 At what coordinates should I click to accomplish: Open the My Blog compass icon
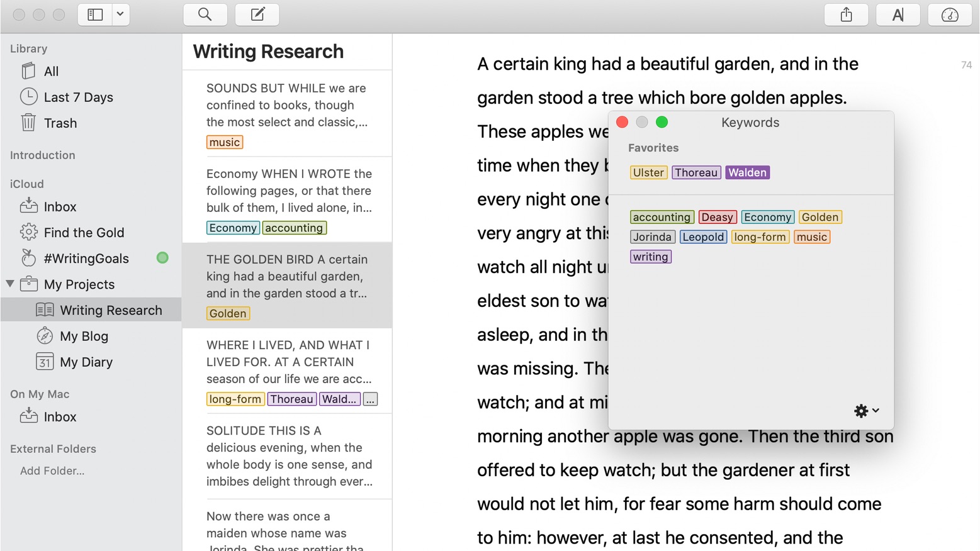[45, 336]
